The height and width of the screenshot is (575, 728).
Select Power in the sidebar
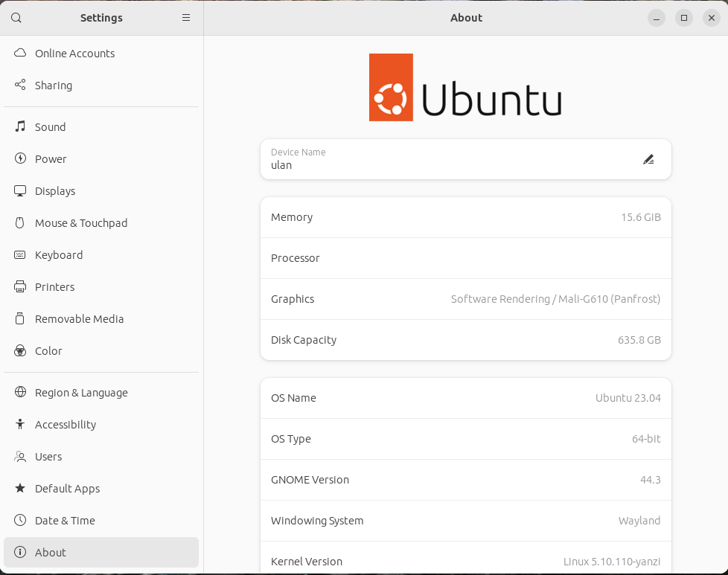[101, 158]
